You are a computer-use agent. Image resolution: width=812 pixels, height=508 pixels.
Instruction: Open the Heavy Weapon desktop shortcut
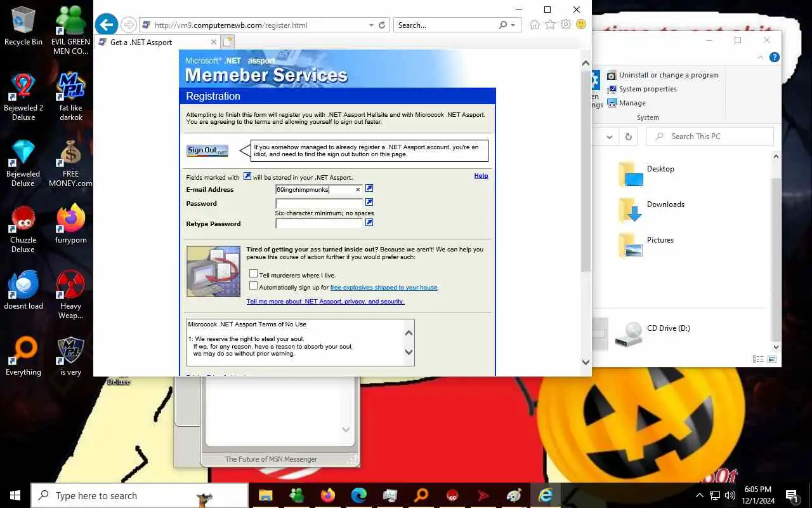70,295
